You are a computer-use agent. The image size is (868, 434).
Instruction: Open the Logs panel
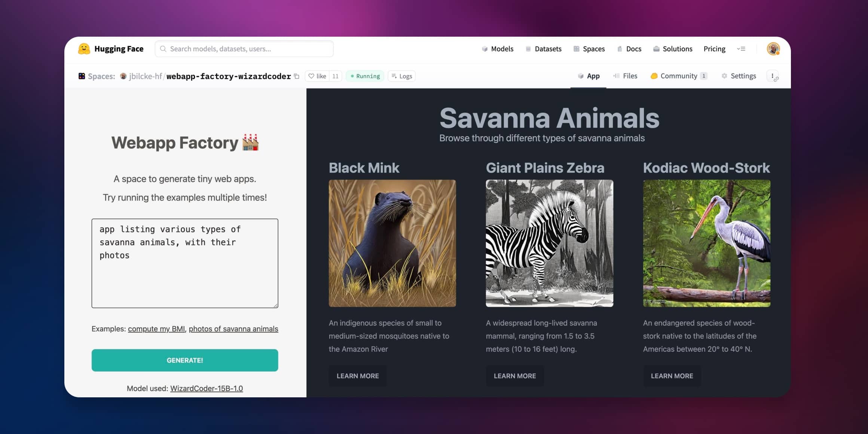402,76
